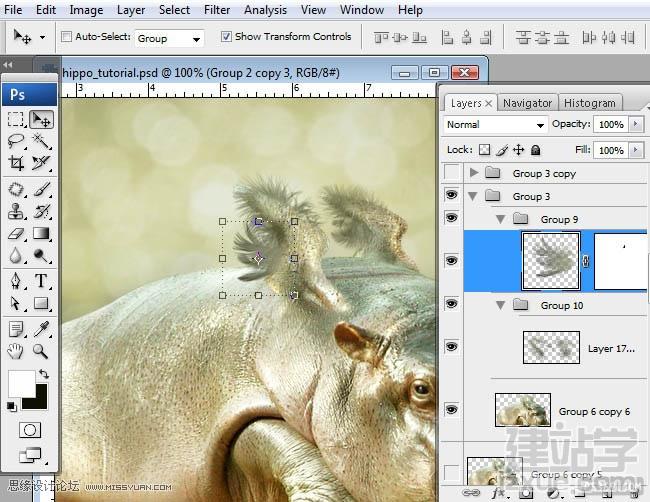This screenshot has height=502, width=650.
Task: Open the File menu
Action: 13,10
